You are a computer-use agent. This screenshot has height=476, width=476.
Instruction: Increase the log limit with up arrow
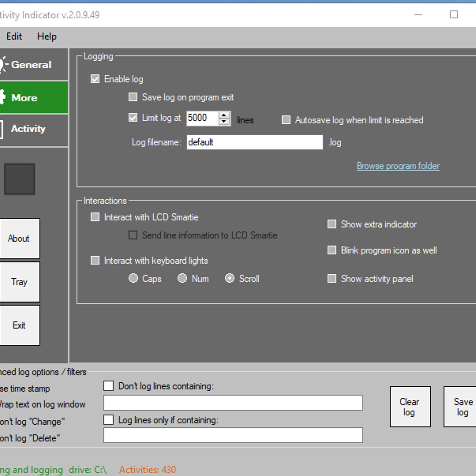click(x=224, y=115)
